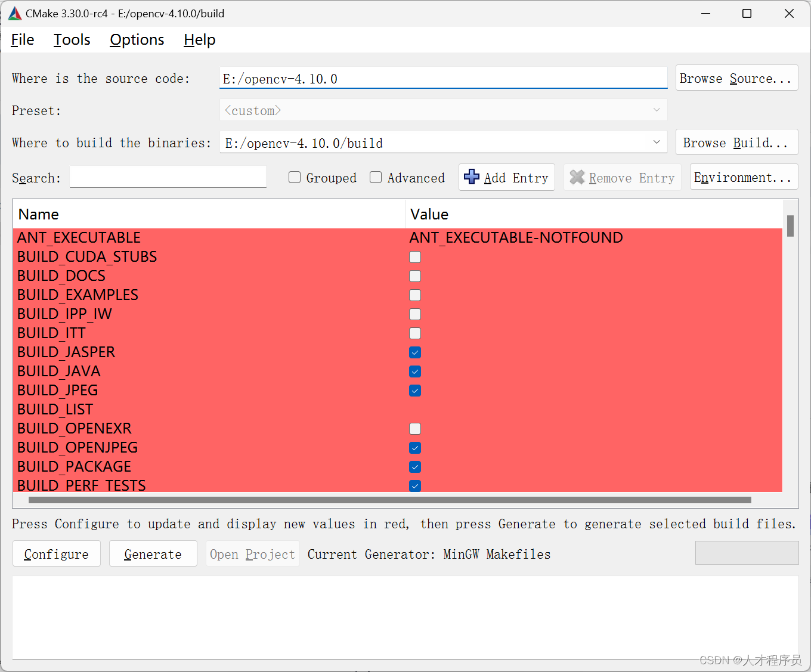The height and width of the screenshot is (672, 811).
Task: Check the BUILD_OPENEXR checkbox
Action: click(415, 429)
